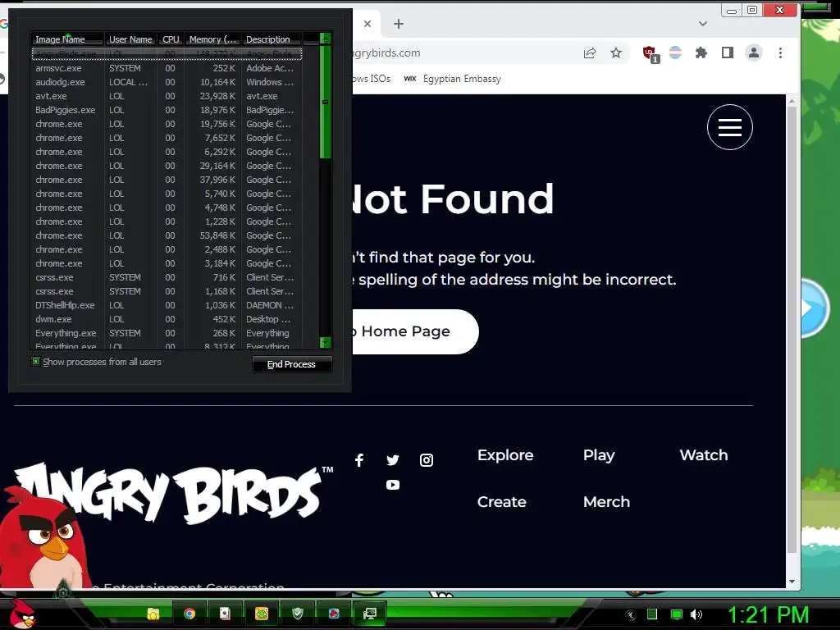This screenshot has width=840, height=630.
Task: Sort processes by Description column
Action: coord(271,39)
